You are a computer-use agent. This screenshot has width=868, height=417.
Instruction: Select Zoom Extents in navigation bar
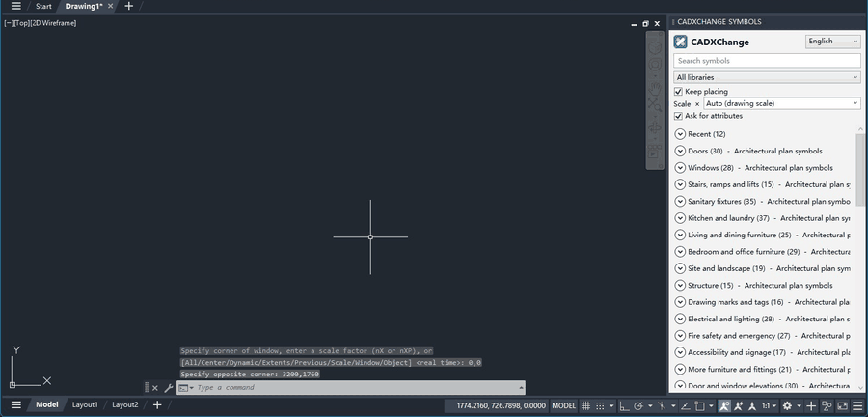click(655, 104)
